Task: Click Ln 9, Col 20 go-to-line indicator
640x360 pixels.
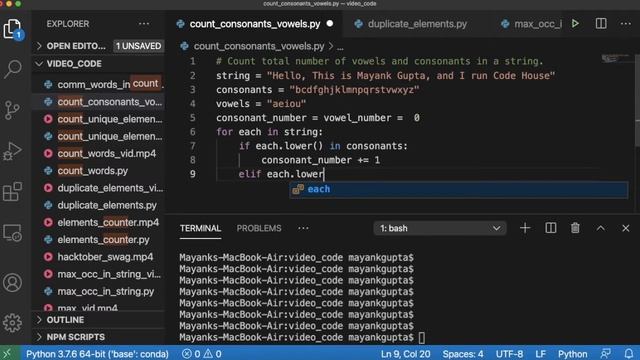Action: [405, 353]
